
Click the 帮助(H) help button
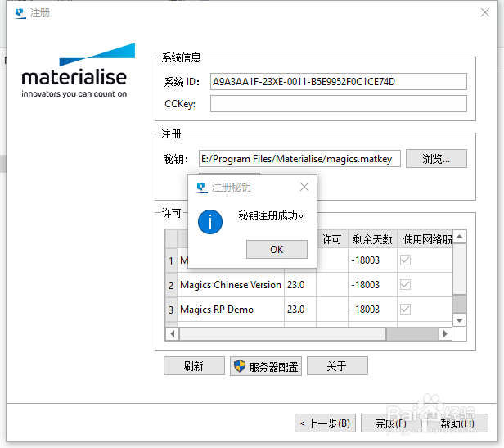(457, 423)
